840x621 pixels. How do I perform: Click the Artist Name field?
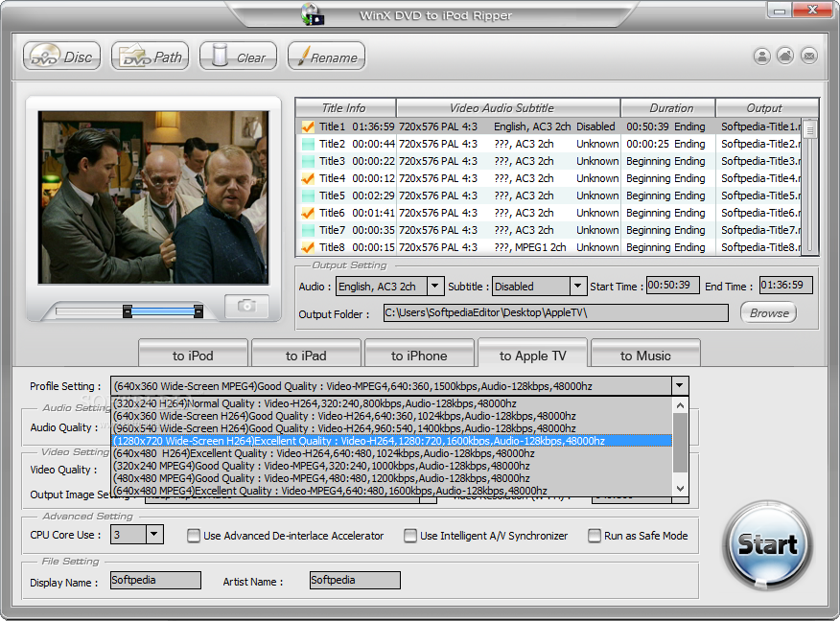click(x=355, y=581)
